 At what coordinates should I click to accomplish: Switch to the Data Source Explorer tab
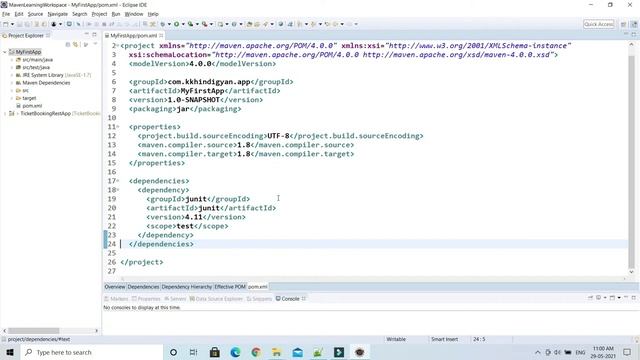[216, 299]
